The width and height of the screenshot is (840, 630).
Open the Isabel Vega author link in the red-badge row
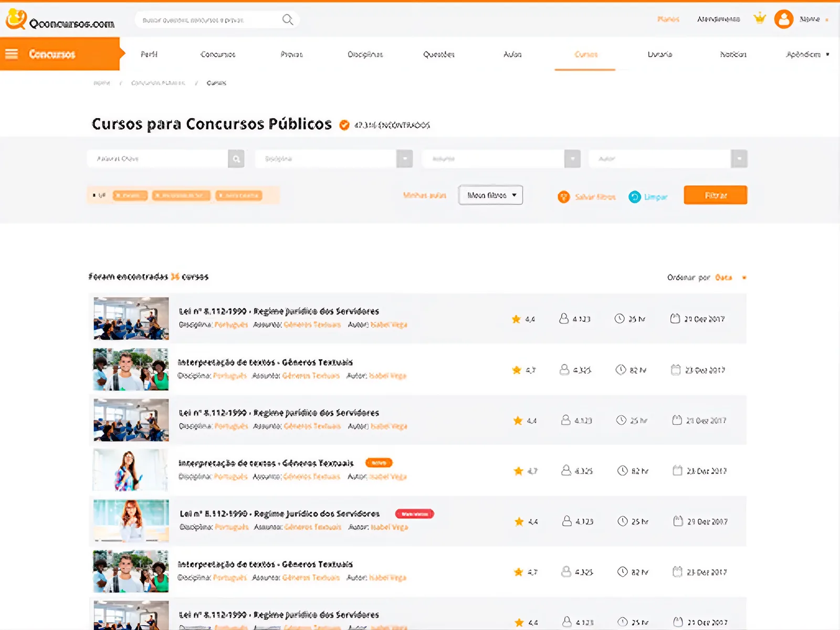pyautogui.click(x=389, y=527)
